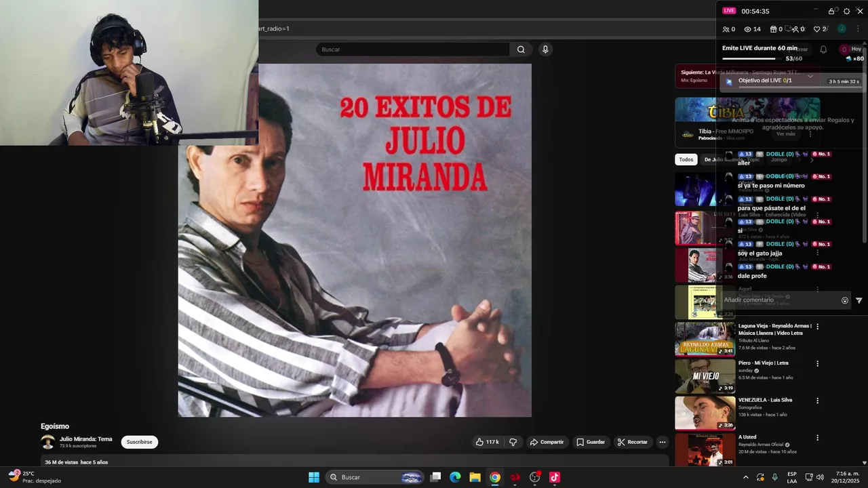The width and height of the screenshot is (868, 488).
Task: Switch to Google Chrome in taskbar
Action: tap(495, 477)
